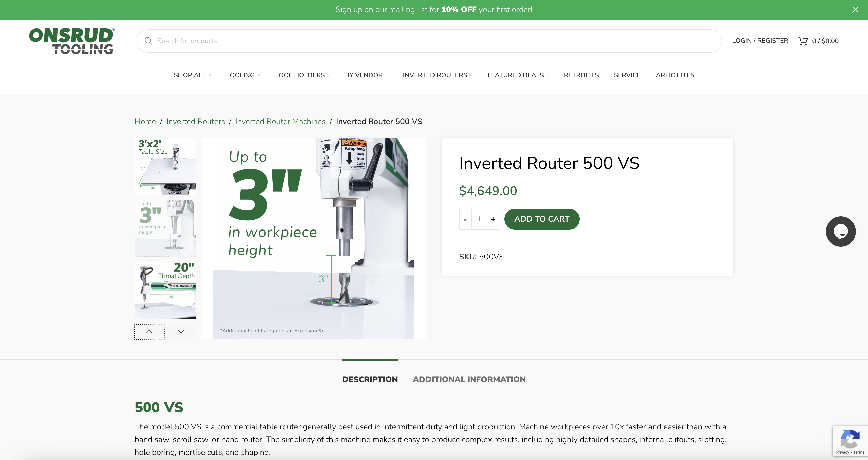Open the Featured Deals dropdown

518,75
